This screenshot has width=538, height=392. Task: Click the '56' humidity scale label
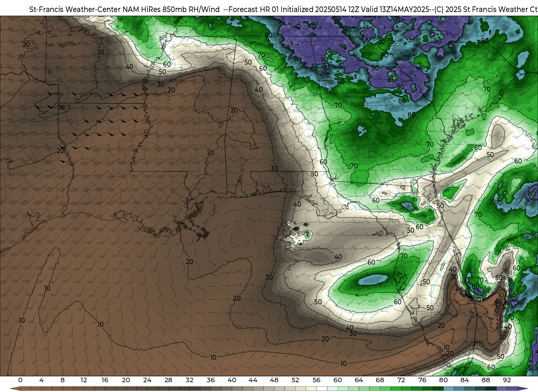(316, 380)
